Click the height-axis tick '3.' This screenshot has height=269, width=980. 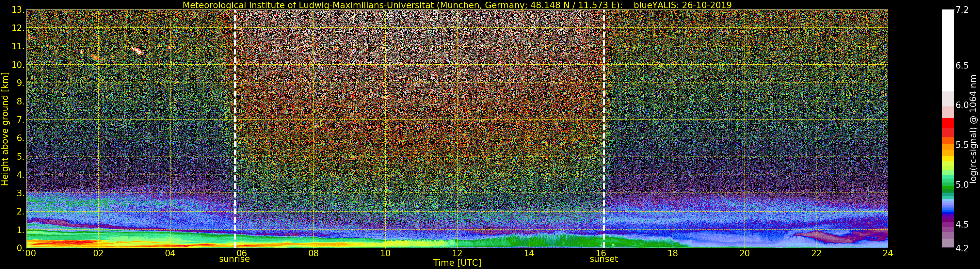tap(20, 193)
